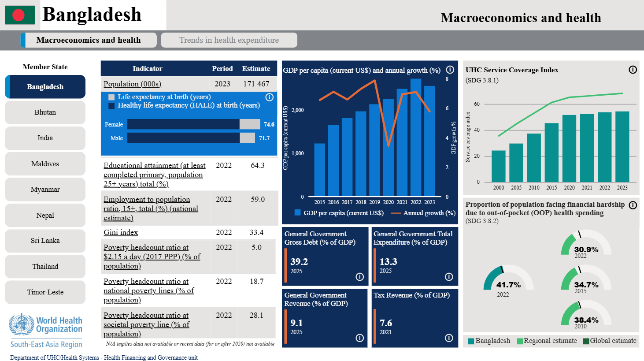Click info icon on GDP per capita chart
Screen dimensions: 644x361
coord(450,70)
